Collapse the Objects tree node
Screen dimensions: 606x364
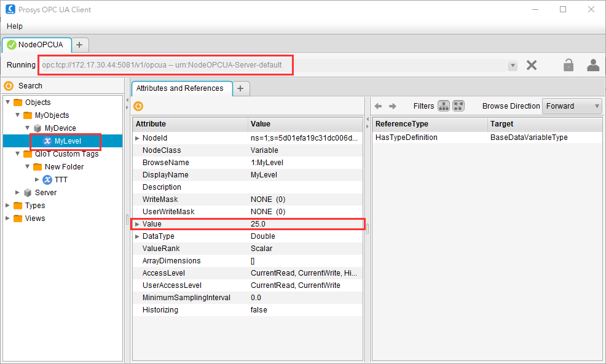pyautogui.click(x=8, y=103)
